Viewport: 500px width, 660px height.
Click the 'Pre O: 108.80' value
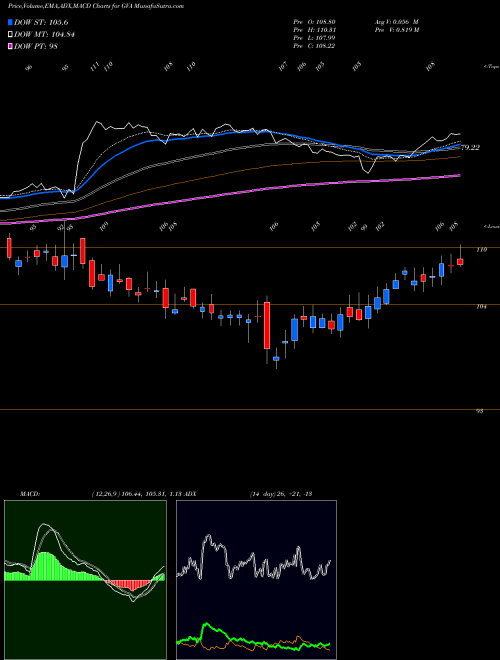click(x=314, y=21)
